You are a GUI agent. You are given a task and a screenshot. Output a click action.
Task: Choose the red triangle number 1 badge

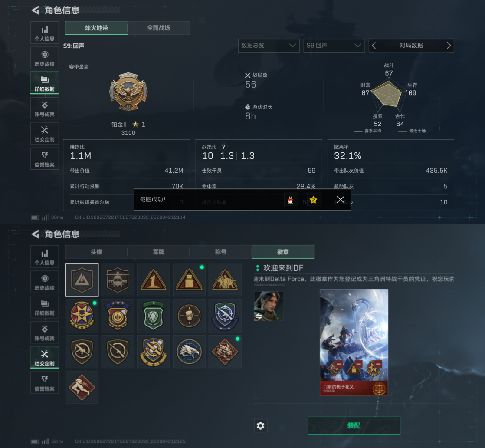point(154,280)
